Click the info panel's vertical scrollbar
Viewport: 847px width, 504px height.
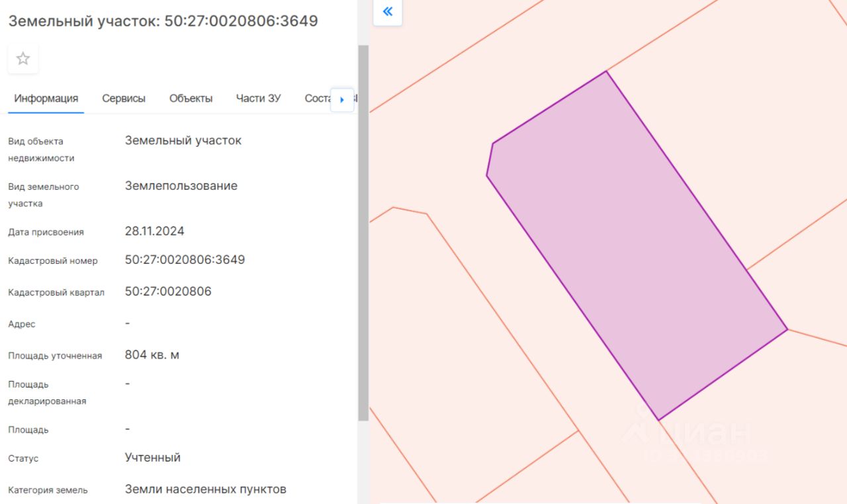click(x=363, y=231)
